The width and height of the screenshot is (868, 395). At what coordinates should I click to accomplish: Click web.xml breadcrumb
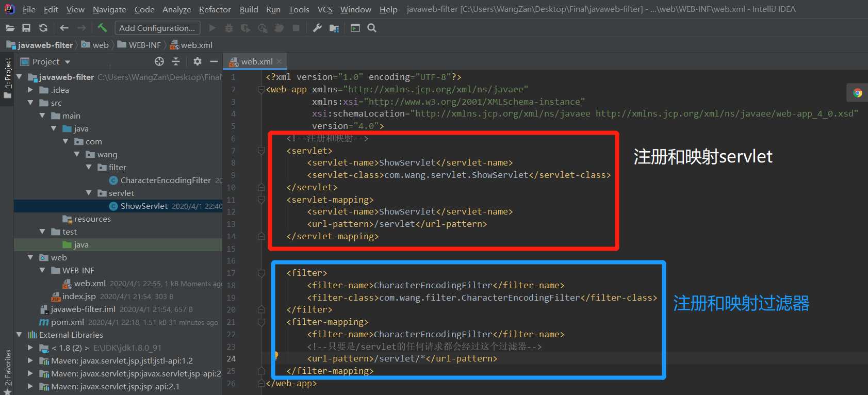tap(191, 45)
